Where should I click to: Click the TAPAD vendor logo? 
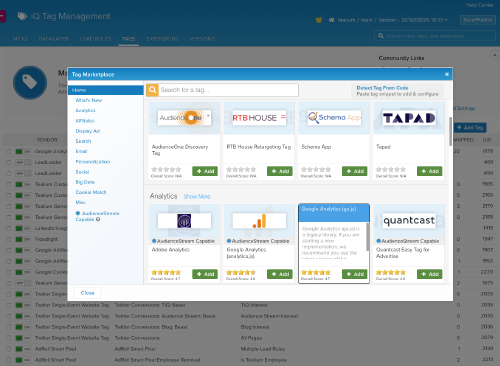(x=409, y=118)
